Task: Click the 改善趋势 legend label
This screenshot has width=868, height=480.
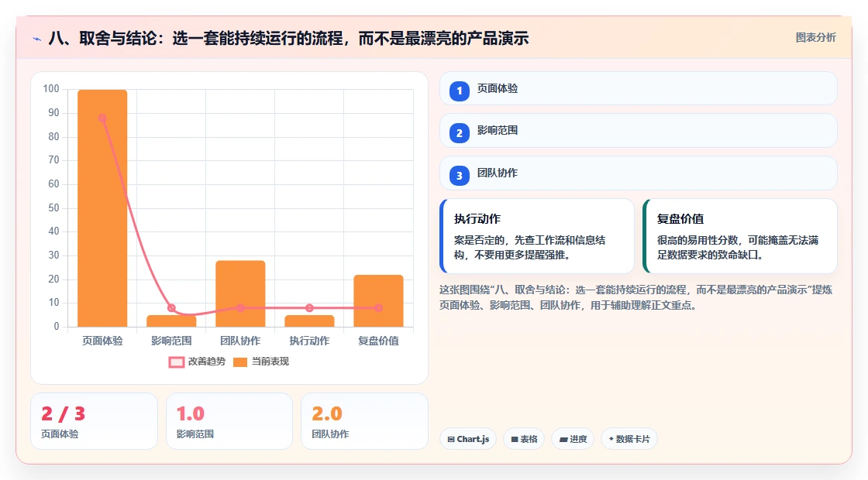Action: pos(207,362)
